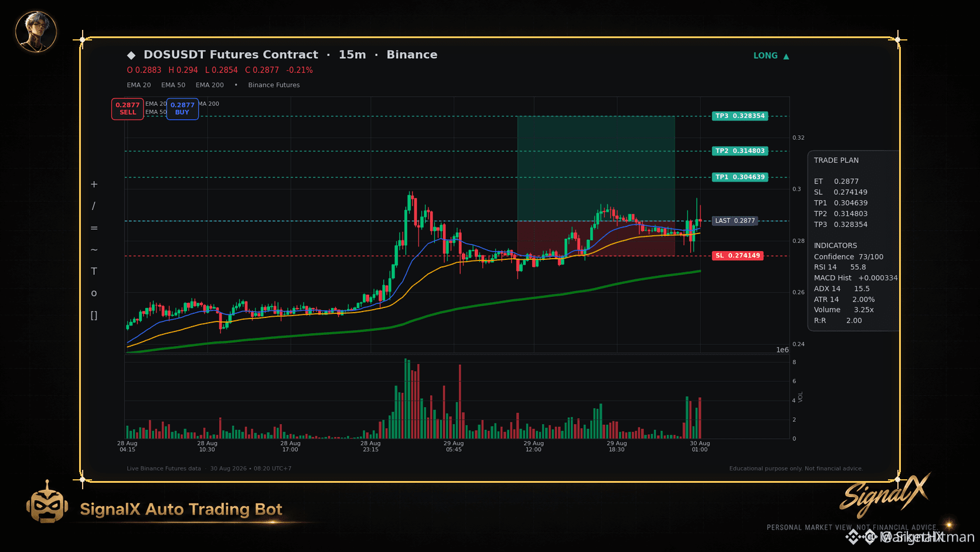Click the VOL axis label
The width and height of the screenshot is (980, 552).
801,397
